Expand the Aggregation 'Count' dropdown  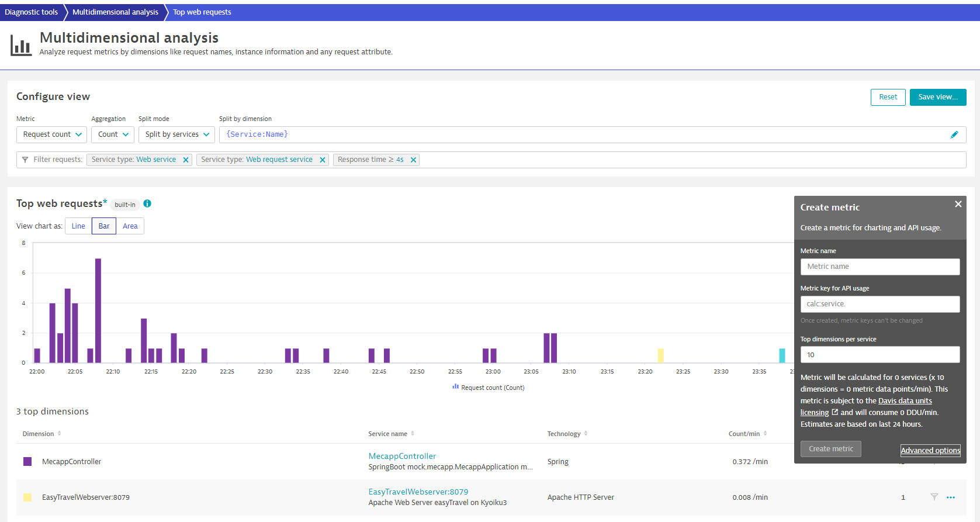(113, 134)
